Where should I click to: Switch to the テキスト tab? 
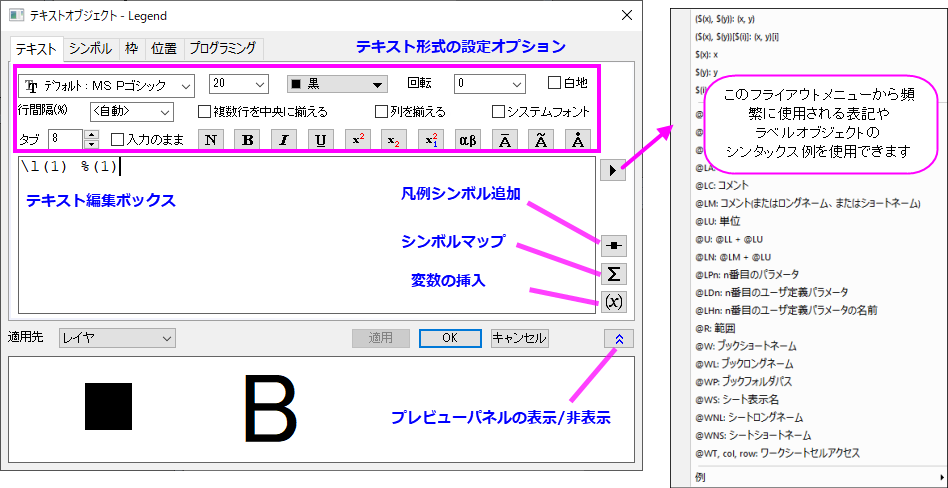36,48
